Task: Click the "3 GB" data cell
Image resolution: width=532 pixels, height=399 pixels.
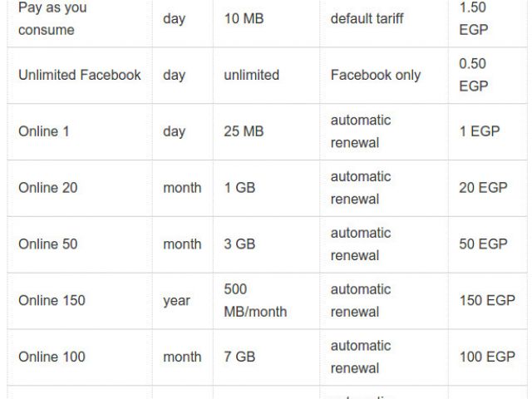Action: pos(240,244)
